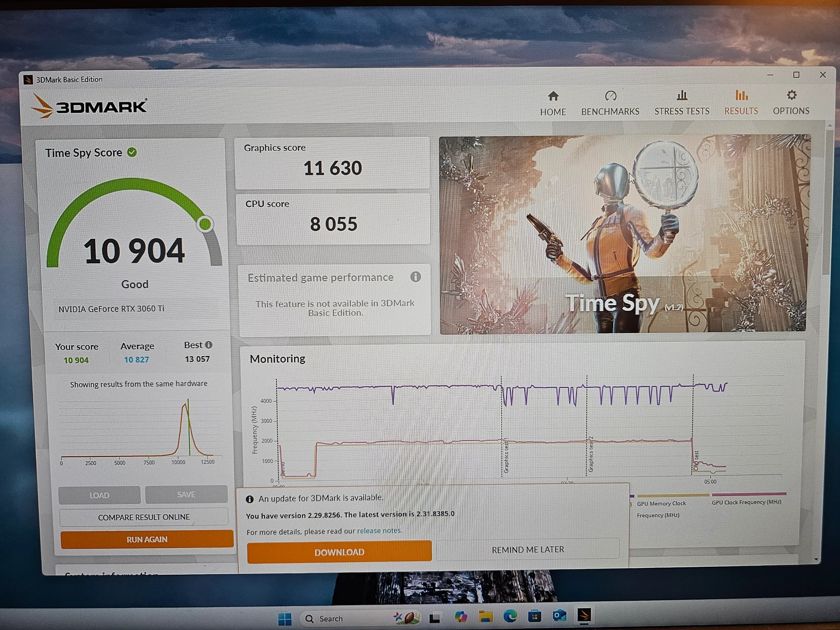
Task: Click the 3DMark icon in the taskbar
Action: [x=584, y=615]
